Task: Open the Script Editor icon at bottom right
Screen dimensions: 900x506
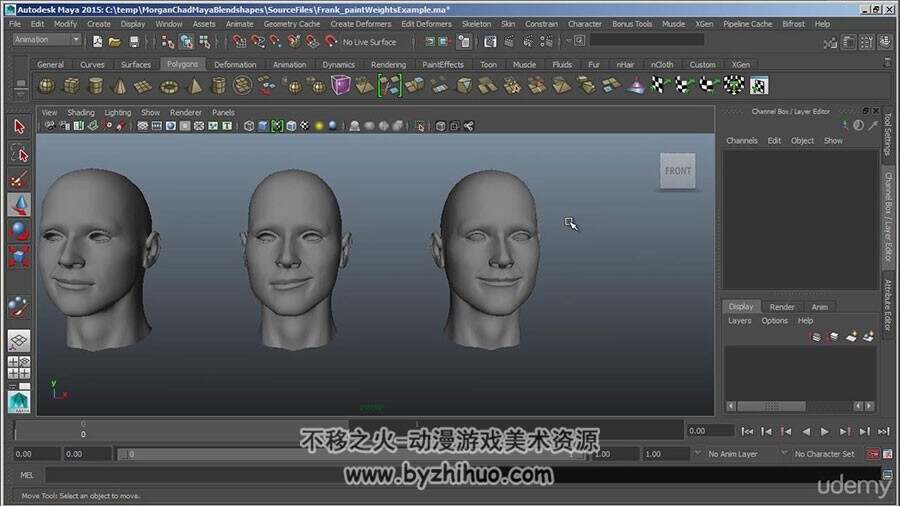Action: click(887, 475)
